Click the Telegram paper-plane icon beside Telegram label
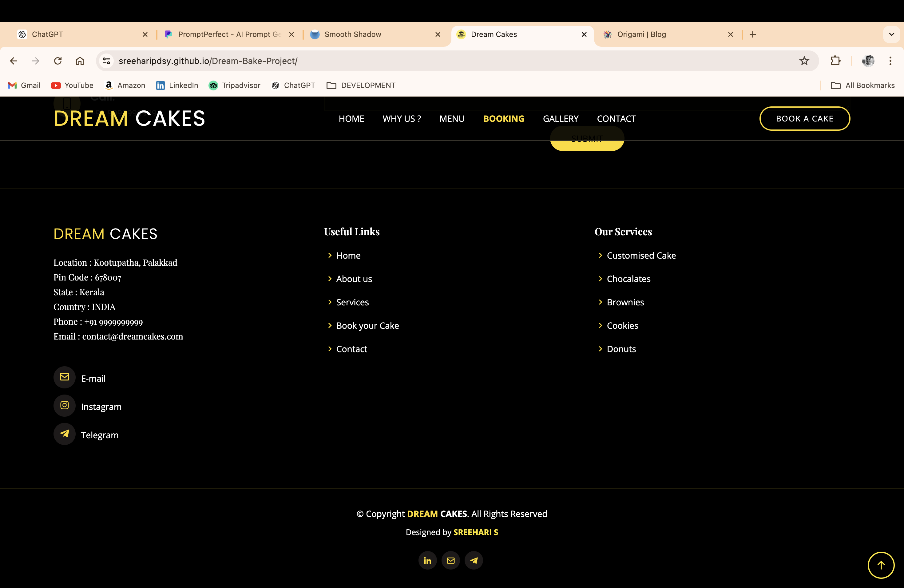 pos(65,434)
